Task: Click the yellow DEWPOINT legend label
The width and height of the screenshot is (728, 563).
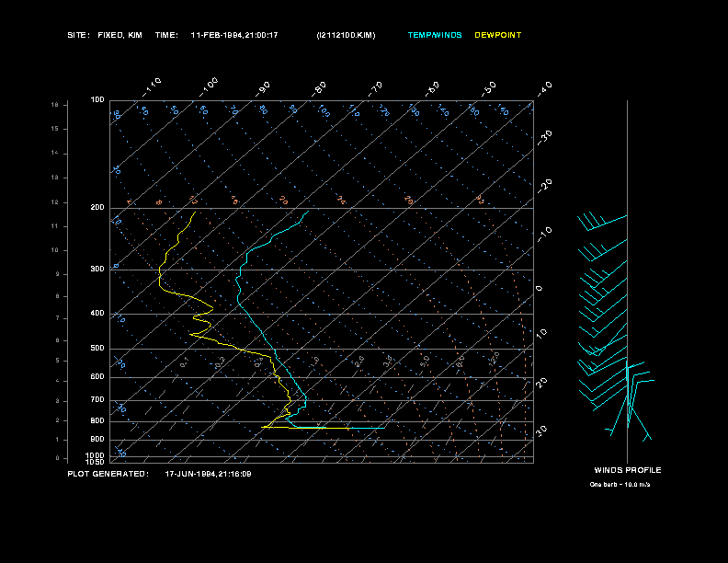Action: coord(497,35)
